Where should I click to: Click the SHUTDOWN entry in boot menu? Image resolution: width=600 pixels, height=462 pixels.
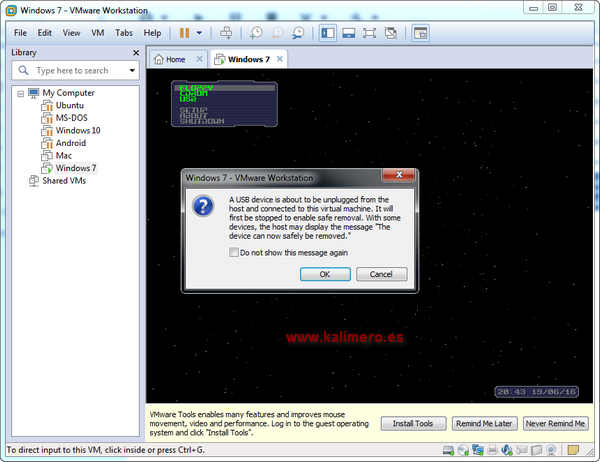point(202,121)
